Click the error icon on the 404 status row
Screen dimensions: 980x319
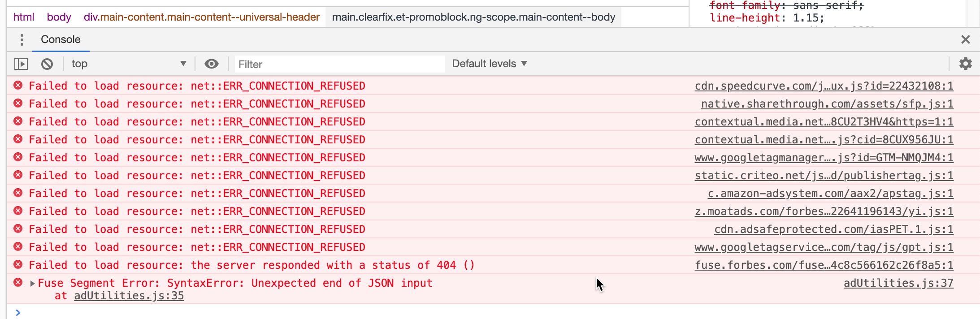tap(18, 265)
